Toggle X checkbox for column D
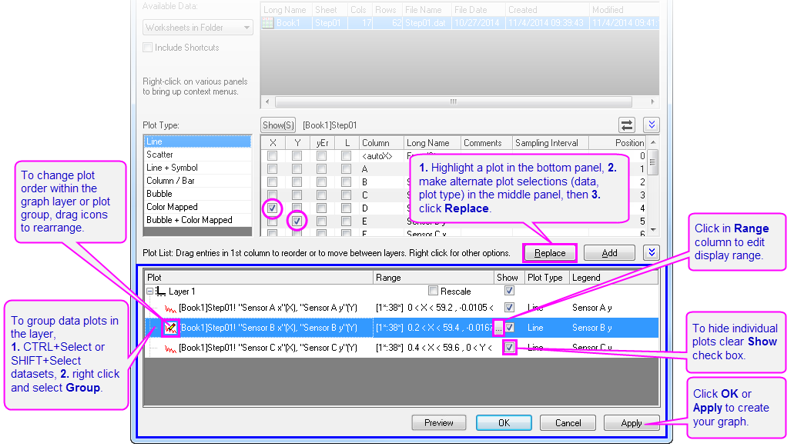This screenshot has width=790, height=444. [x=272, y=208]
